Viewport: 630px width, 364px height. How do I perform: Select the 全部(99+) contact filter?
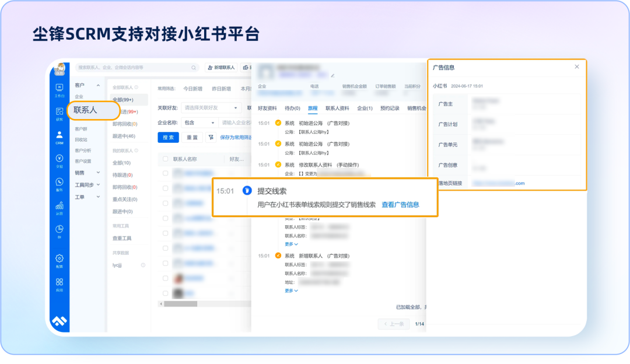(x=128, y=100)
